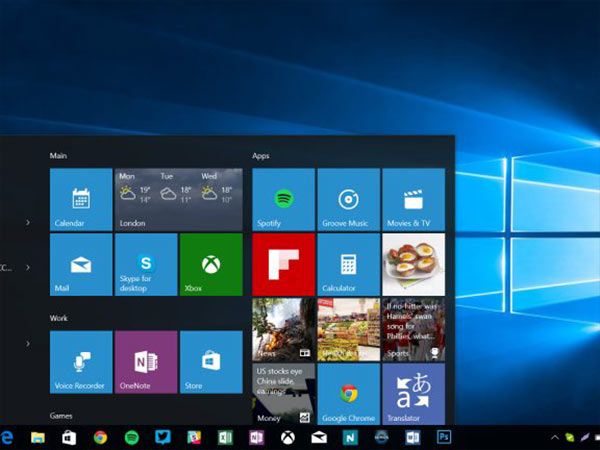Launch Spotify from the Apps group
Screen dimensions: 600x450
pyautogui.click(x=283, y=199)
